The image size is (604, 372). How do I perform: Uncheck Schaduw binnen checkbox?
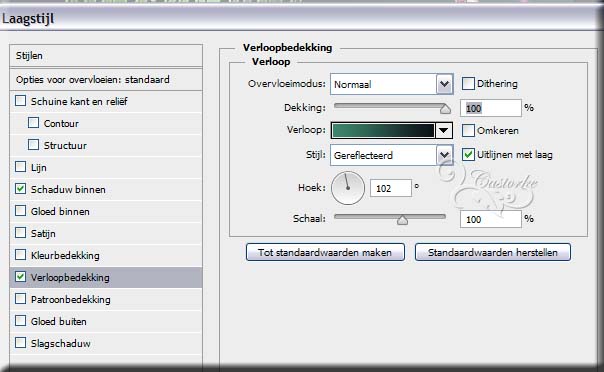coord(20,189)
